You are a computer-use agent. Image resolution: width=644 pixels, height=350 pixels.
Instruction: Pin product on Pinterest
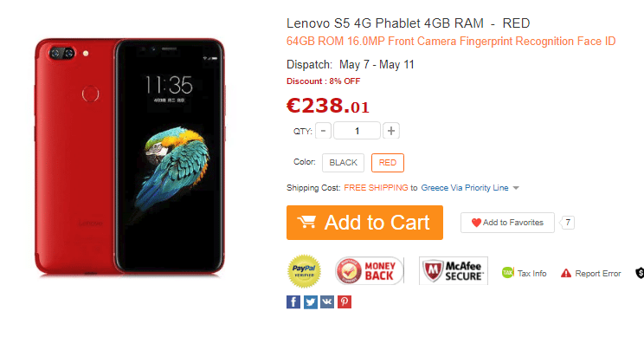tap(345, 301)
